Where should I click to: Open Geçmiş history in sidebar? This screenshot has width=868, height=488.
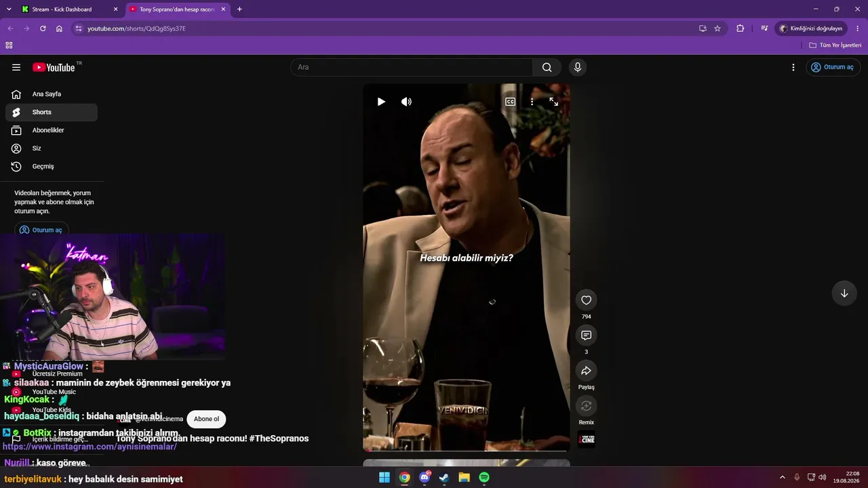pos(52,167)
